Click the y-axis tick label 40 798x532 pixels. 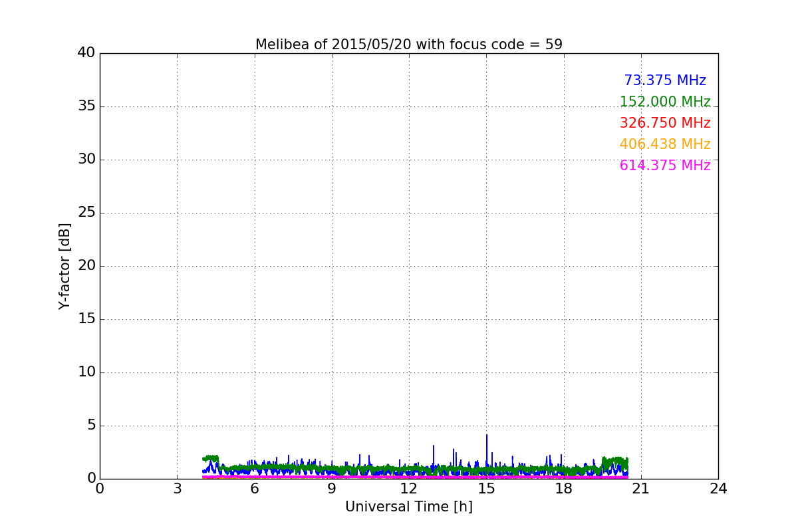tap(86, 53)
